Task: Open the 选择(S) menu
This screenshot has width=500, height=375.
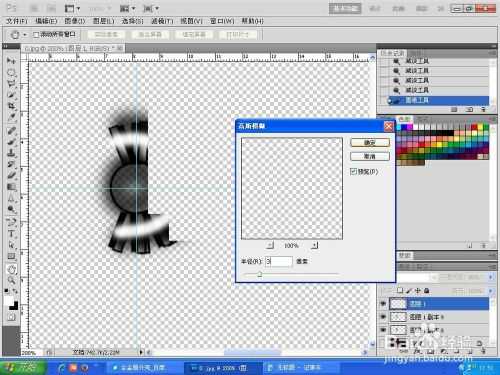Action: (133, 21)
